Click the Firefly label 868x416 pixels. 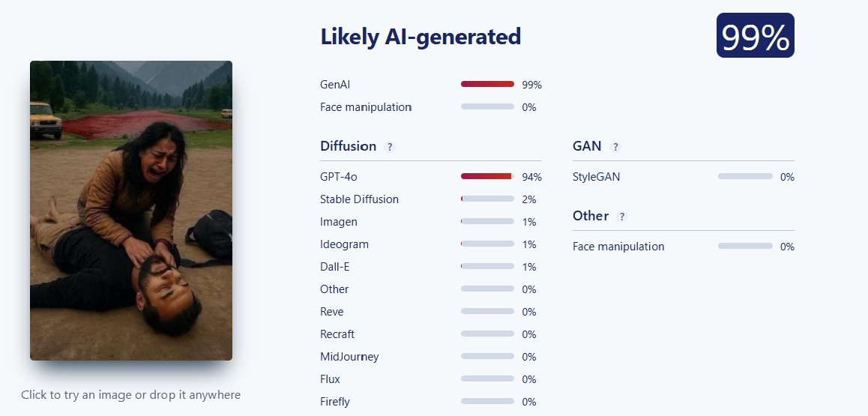(335, 402)
